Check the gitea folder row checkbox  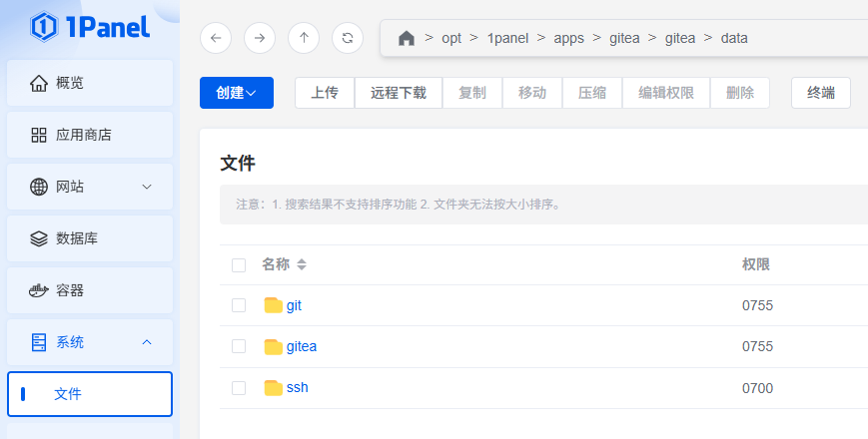[x=239, y=346]
